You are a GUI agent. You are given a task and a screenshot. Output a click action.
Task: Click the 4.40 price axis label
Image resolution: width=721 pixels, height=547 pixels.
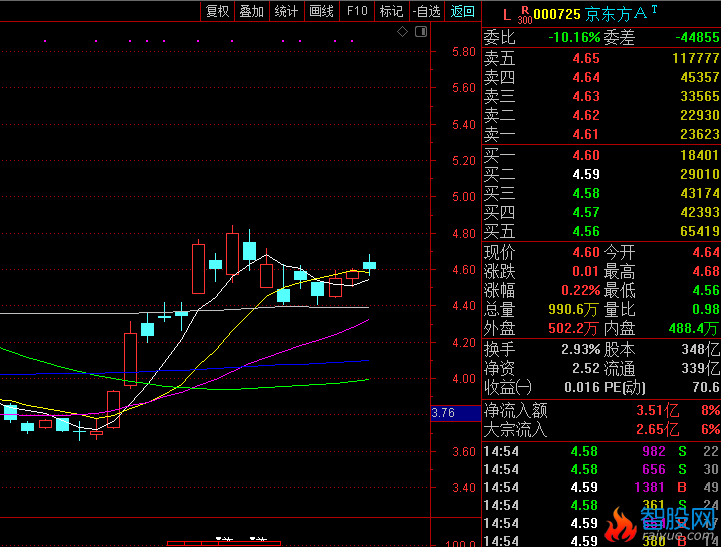pos(464,306)
